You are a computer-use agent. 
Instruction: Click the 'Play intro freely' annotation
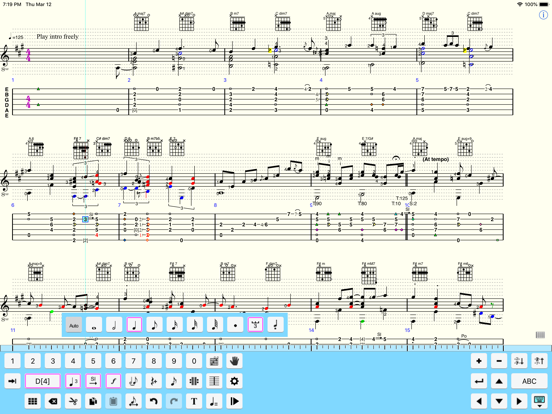point(57,36)
